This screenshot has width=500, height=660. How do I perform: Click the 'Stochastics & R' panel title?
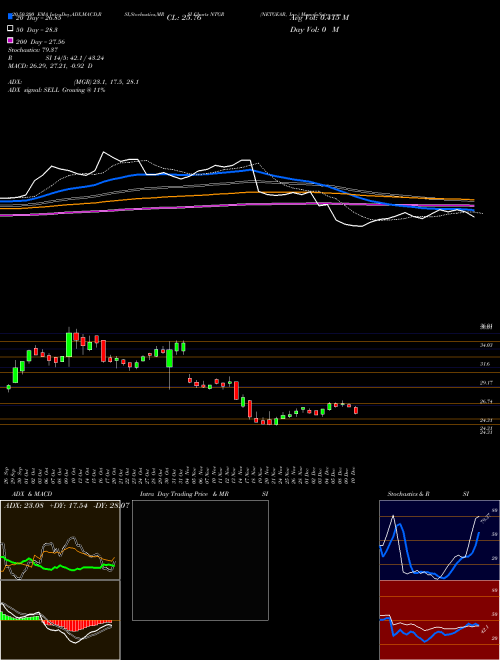click(x=409, y=494)
